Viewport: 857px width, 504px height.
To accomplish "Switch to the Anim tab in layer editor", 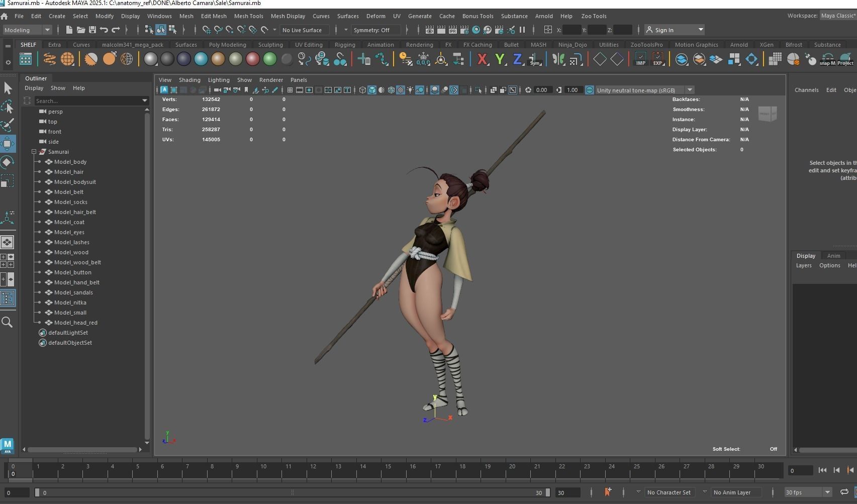I will (833, 256).
